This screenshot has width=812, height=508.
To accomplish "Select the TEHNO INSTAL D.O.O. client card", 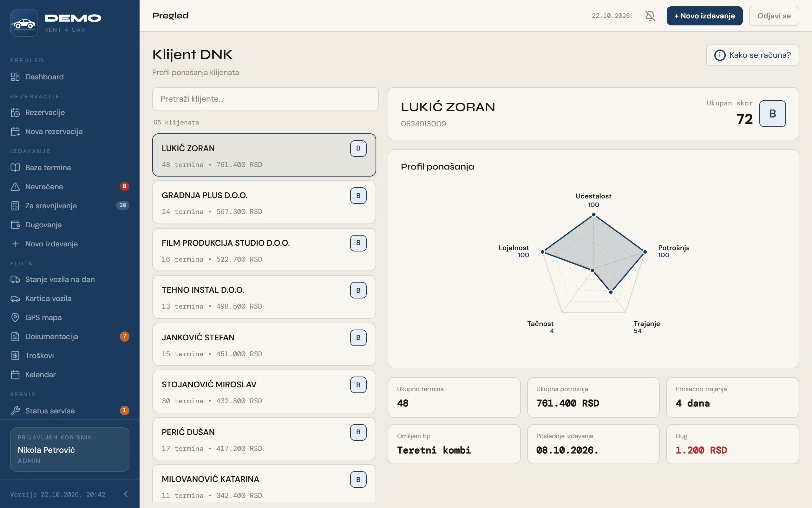I will coord(264,297).
